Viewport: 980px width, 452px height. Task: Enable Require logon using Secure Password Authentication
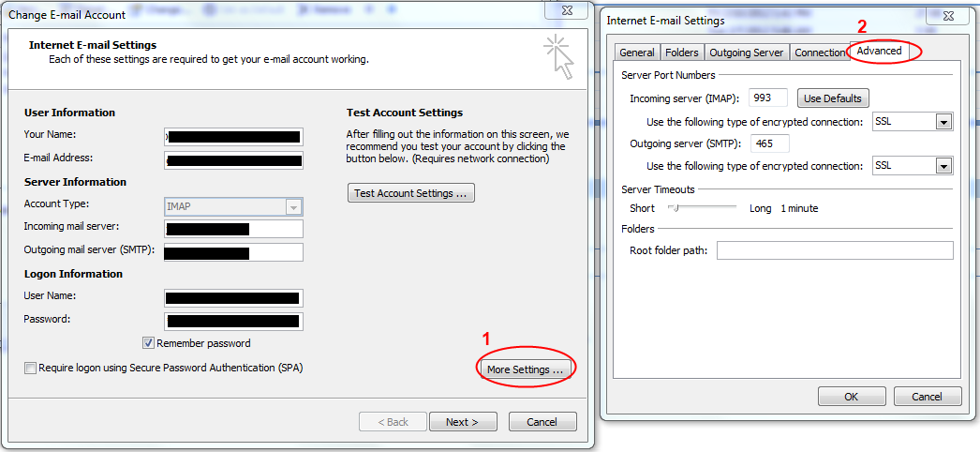(31, 369)
